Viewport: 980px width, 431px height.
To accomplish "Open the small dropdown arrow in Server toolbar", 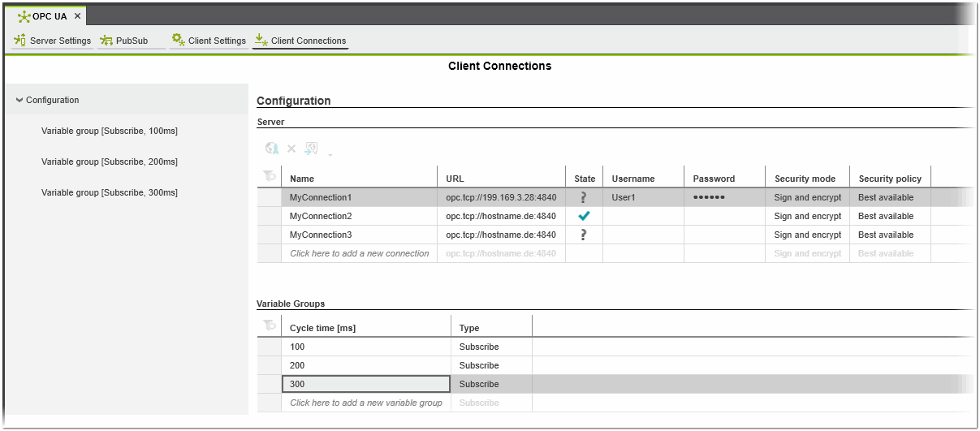I will pyautogui.click(x=330, y=153).
